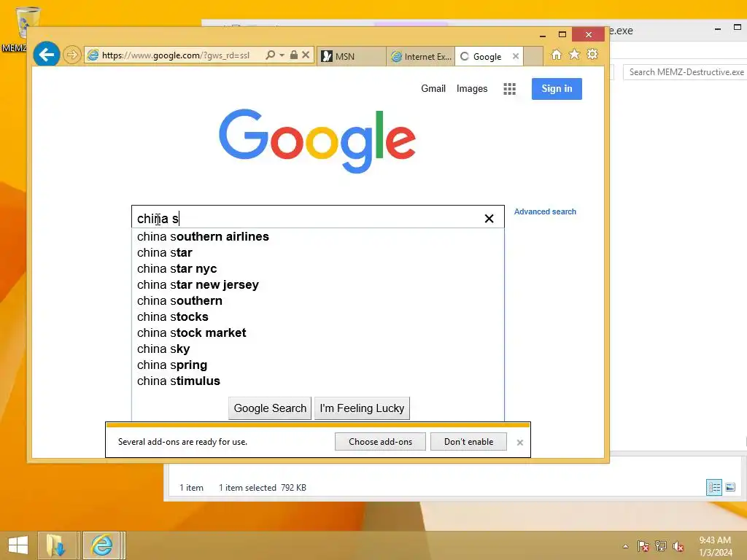The width and height of the screenshot is (747, 560).
Task: Choose suggestion china stocks
Action: (318, 316)
